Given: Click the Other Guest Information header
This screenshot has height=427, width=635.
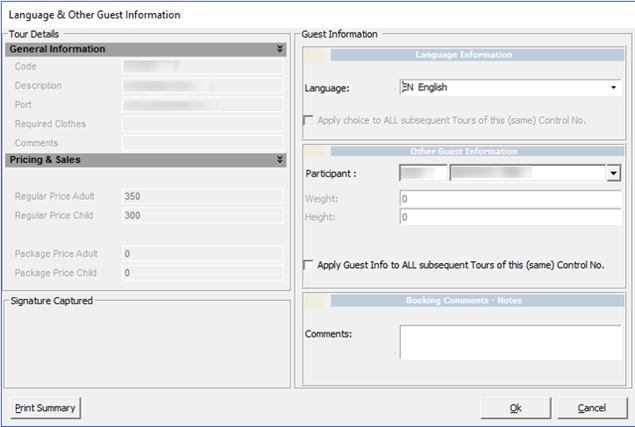Looking at the screenshot, I should tap(477, 152).
